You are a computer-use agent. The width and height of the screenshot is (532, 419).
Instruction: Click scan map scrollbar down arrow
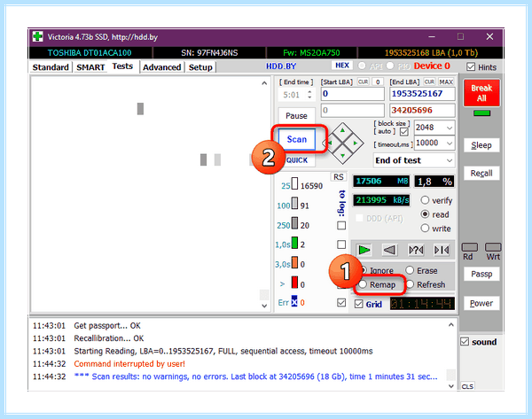(264, 306)
